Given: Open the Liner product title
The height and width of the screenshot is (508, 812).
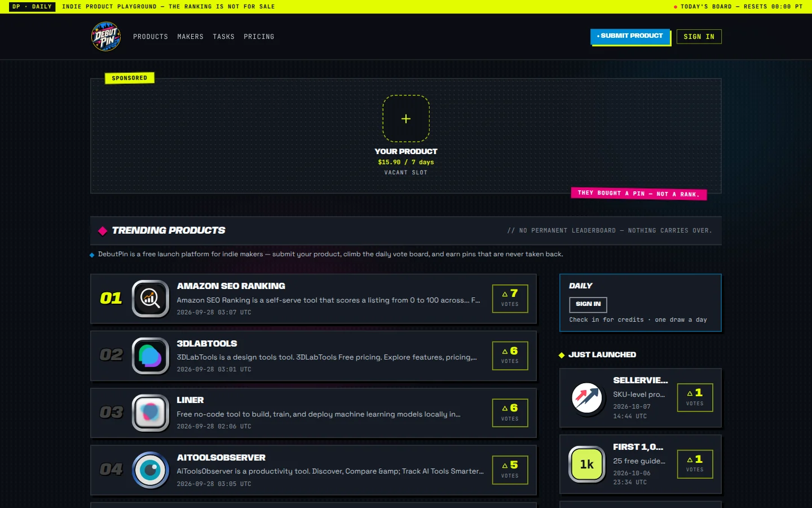Looking at the screenshot, I should (x=190, y=400).
